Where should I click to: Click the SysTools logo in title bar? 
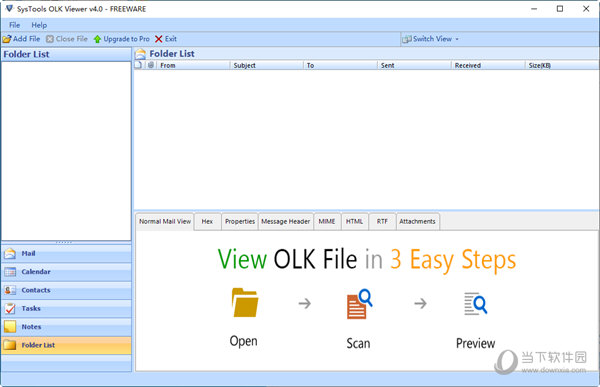[x=9, y=8]
